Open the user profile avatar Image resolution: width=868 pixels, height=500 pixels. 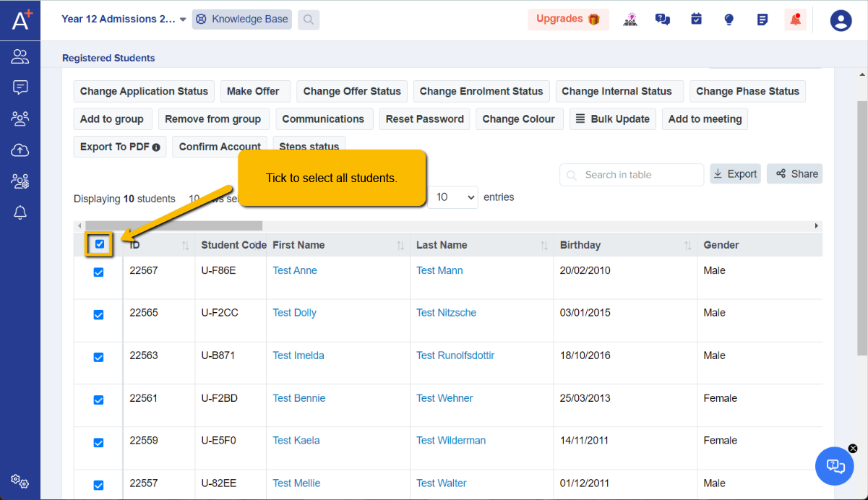(x=841, y=20)
